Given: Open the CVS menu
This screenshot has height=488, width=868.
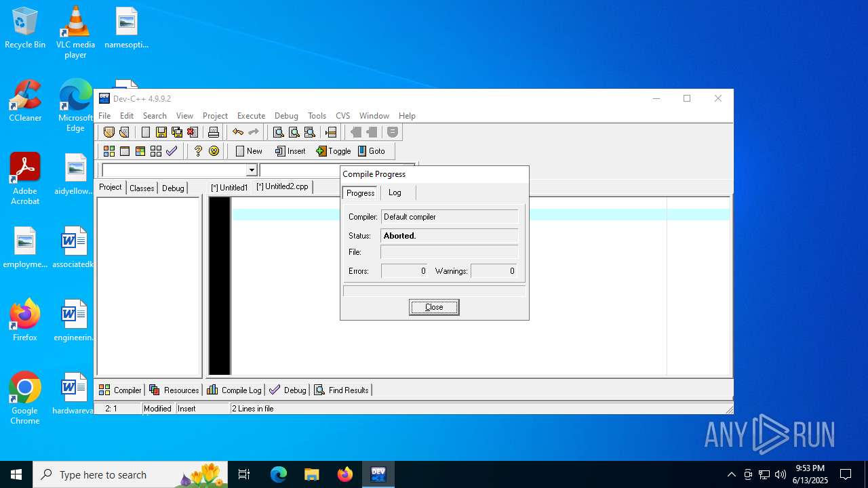Looking at the screenshot, I should click(x=343, y=116).
